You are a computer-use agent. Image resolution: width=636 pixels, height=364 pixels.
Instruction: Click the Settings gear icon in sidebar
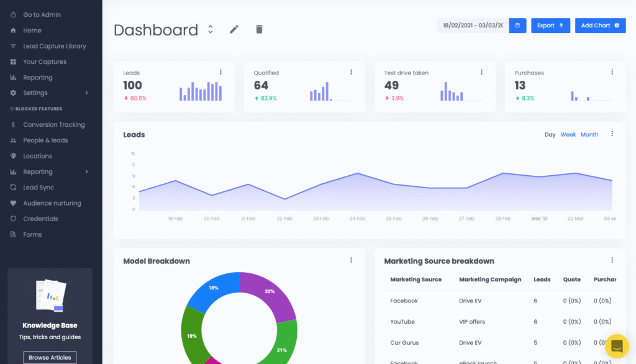pyautogui.click(x=13, y=93)
